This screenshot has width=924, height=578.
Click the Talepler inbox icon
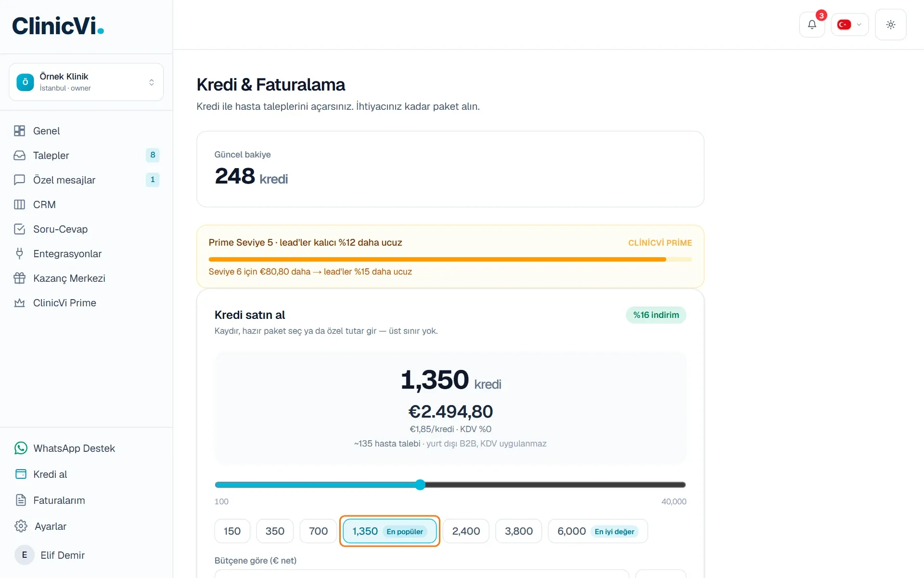pos(20,156)
